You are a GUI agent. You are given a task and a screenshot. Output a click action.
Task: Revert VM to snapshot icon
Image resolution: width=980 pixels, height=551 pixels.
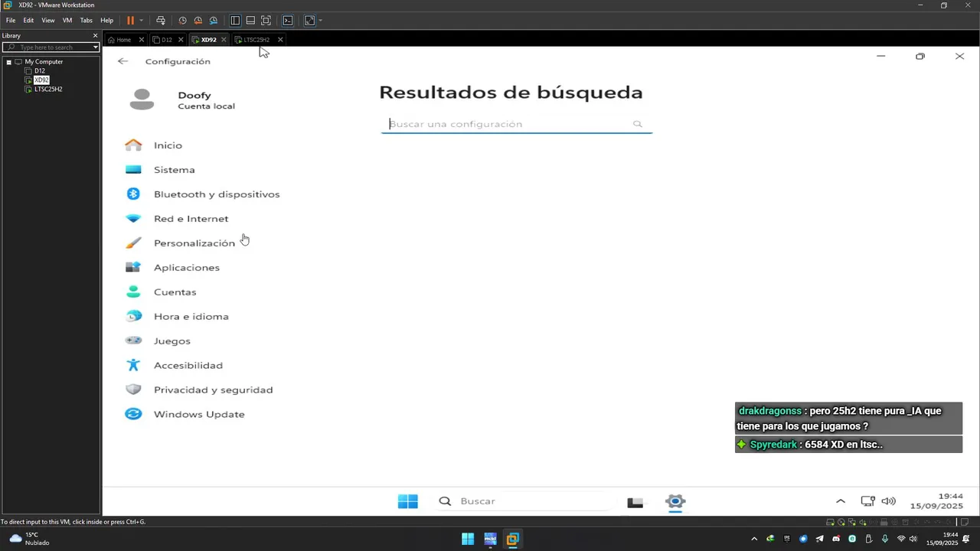click(198, 21)
